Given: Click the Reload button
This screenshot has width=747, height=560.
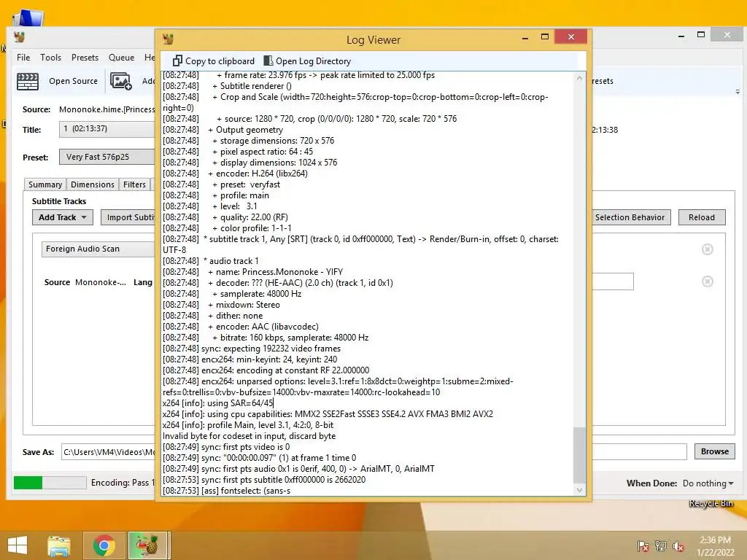Looking at the screenshot, I should [702, 217].
